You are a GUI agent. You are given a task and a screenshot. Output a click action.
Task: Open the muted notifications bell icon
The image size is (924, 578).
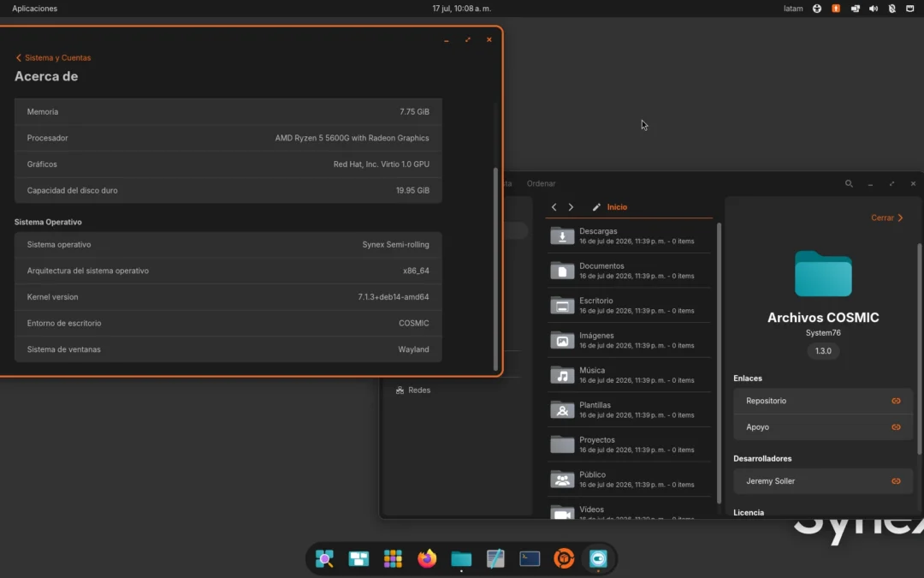click(892, 9)
